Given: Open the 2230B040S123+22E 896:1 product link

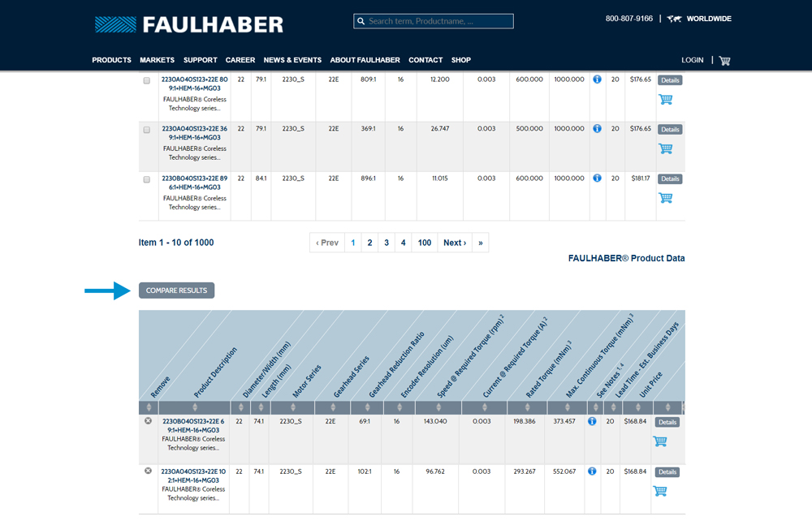Looking at the screenshot, I should (195, 183).
